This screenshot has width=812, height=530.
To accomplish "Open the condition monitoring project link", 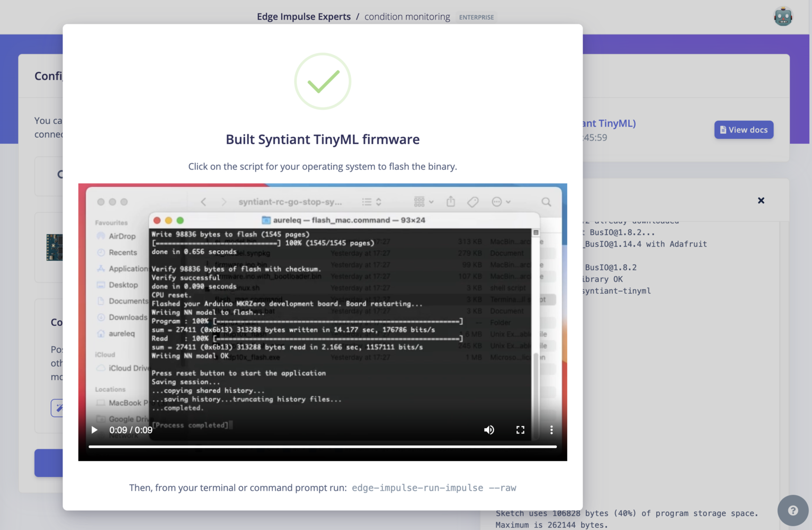I will [x=407, y=16].
